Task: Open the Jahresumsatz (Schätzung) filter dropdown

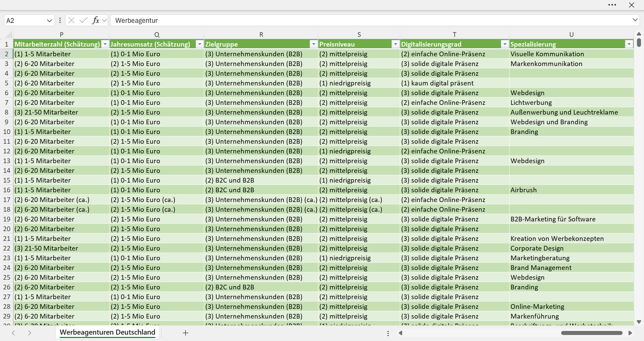Action: pos(200,44)
